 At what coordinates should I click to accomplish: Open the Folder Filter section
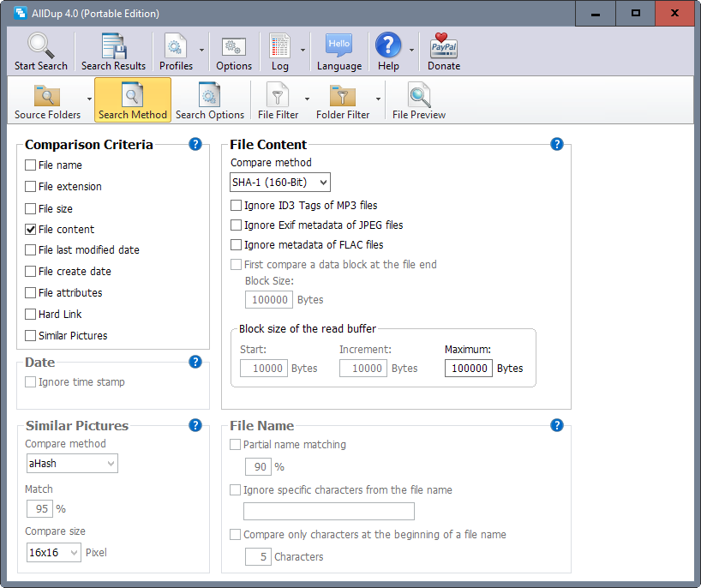pyautogui.click(x=343, y=100)
